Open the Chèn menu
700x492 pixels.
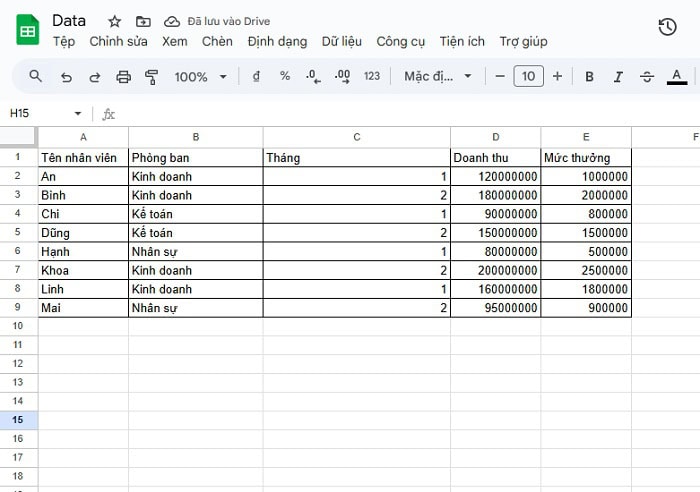[x=217, y=41]
